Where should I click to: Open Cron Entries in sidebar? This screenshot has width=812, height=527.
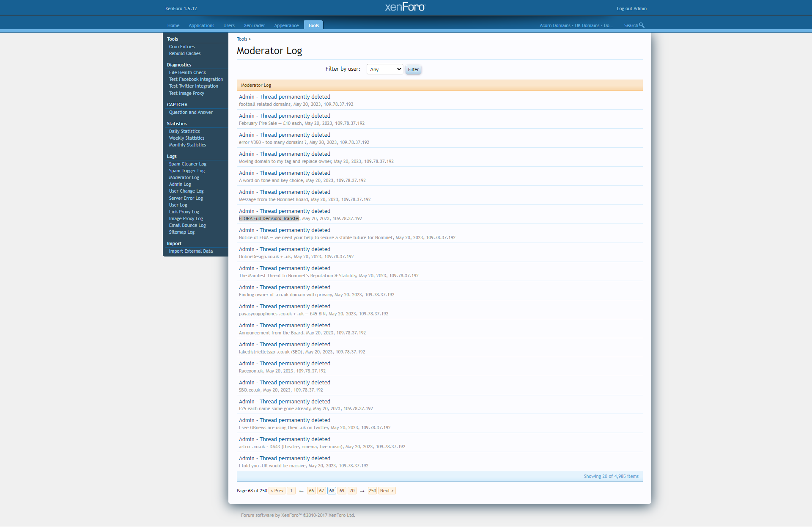tap(182, 47)
